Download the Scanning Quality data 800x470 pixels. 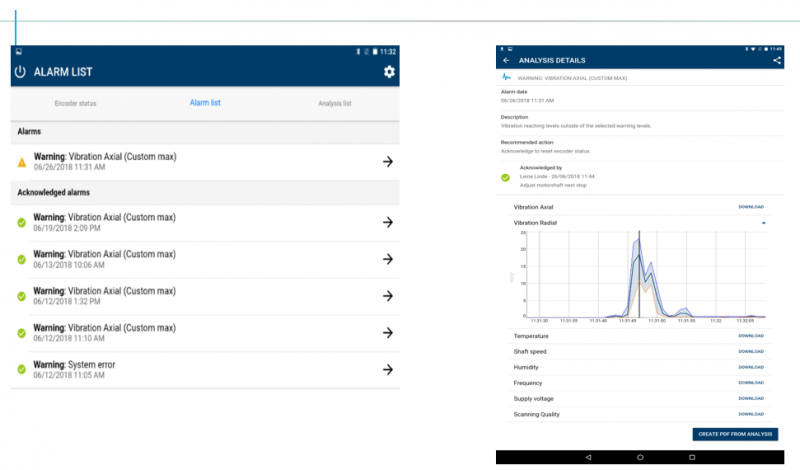[750, 414]
